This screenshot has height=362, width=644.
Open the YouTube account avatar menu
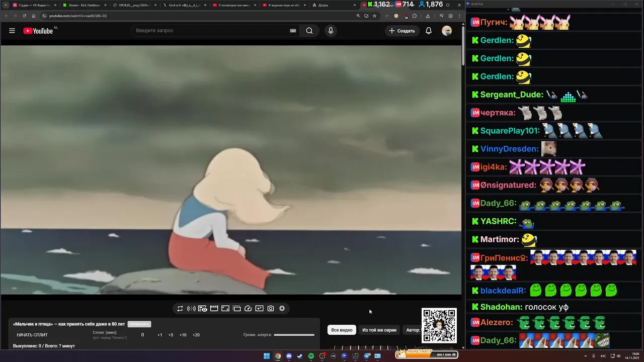[447, 31]
